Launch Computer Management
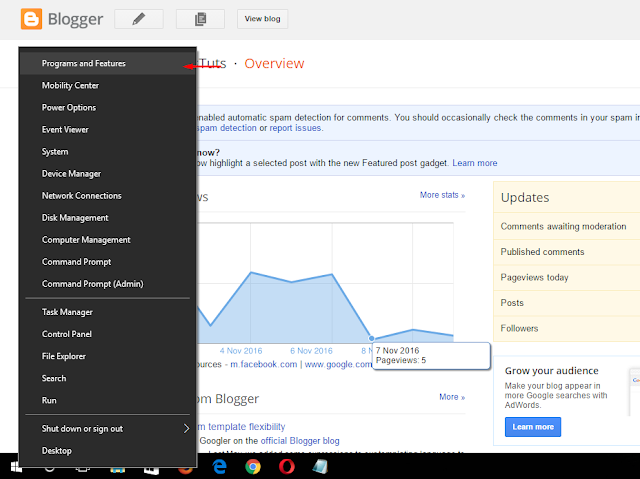 (x=108, y=240)
